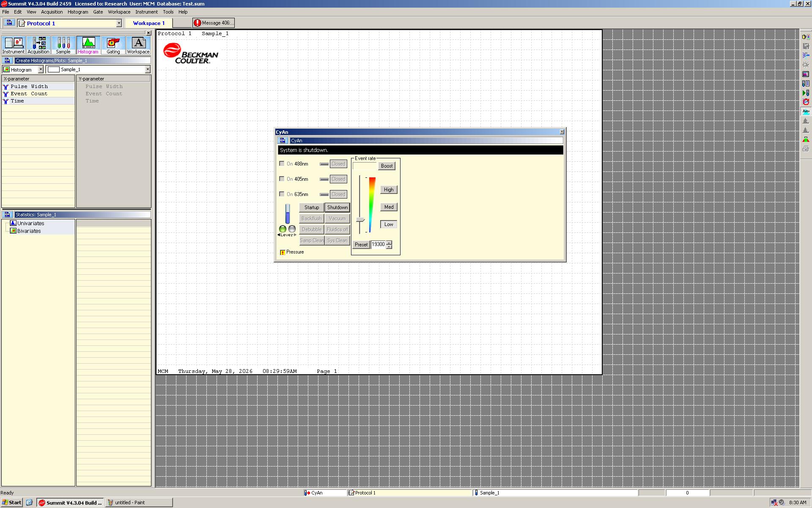
Task: Toggle the 405nm laser On checkbox
Action: tap(282, 179)
